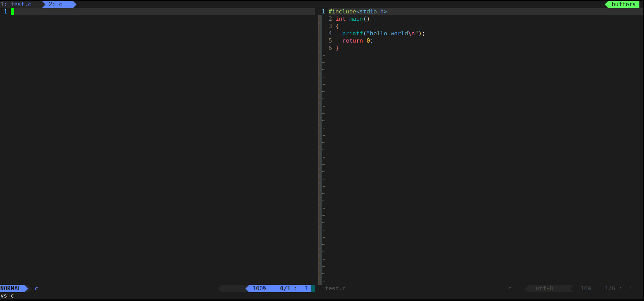
Task: Click the 100% indicator in left statusline
Action: pyautogui.click(x=259, y=288)
